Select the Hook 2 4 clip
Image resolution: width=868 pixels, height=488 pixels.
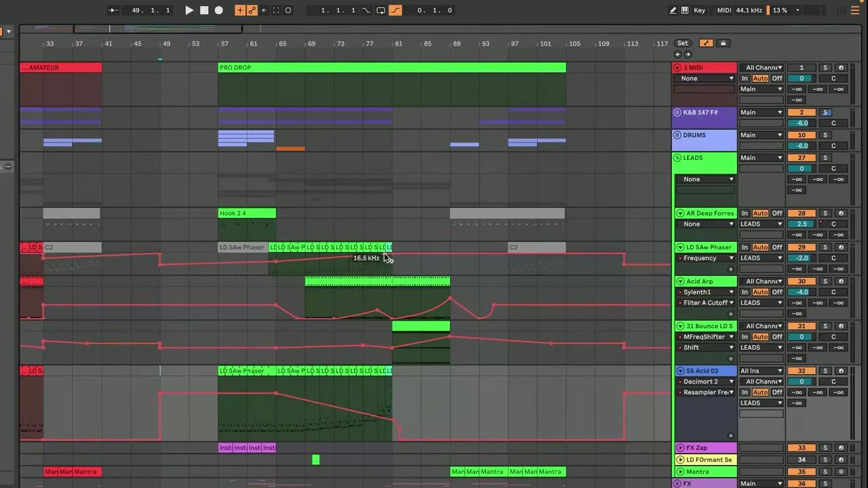(x=247, y=213)
